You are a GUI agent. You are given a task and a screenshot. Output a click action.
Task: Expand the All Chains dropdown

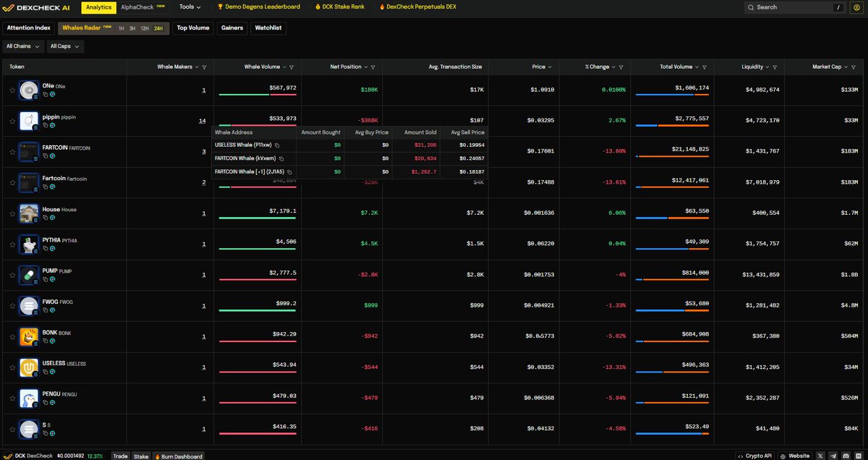22,46
